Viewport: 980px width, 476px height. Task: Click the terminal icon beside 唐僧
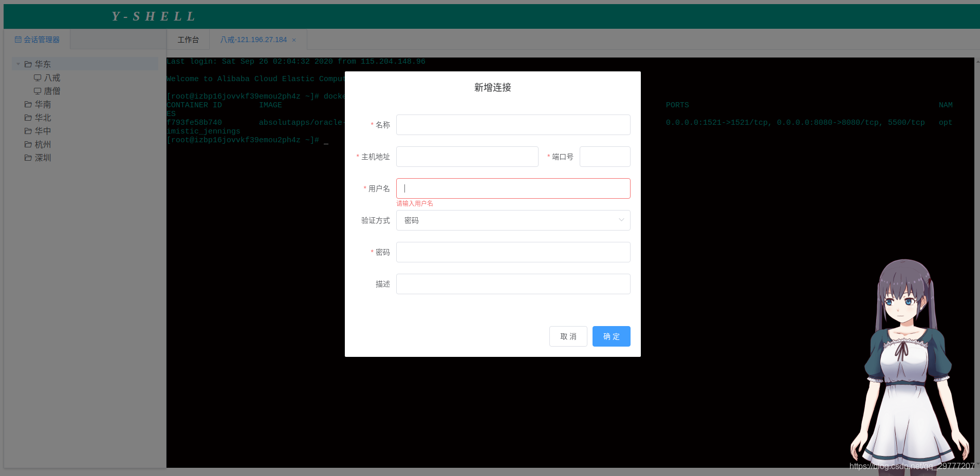click(x=38, y=91)
